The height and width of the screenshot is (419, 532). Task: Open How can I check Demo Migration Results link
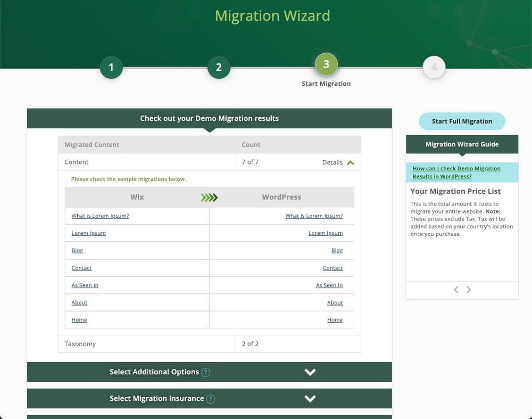click(x=456, y=172)
